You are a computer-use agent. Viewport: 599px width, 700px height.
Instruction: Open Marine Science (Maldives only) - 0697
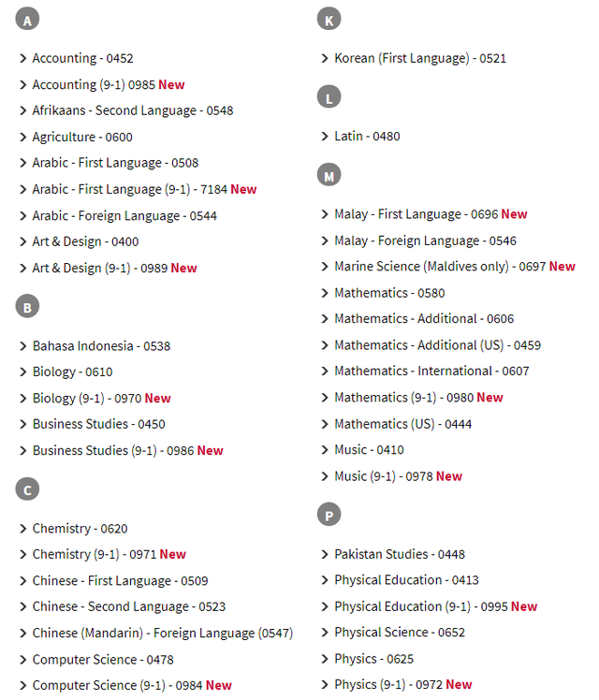(x=455, y=267)
